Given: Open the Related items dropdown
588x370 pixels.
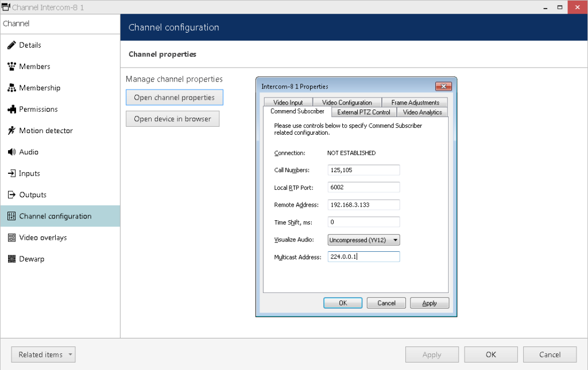Looking at the screenshot, I should point(43,355).
